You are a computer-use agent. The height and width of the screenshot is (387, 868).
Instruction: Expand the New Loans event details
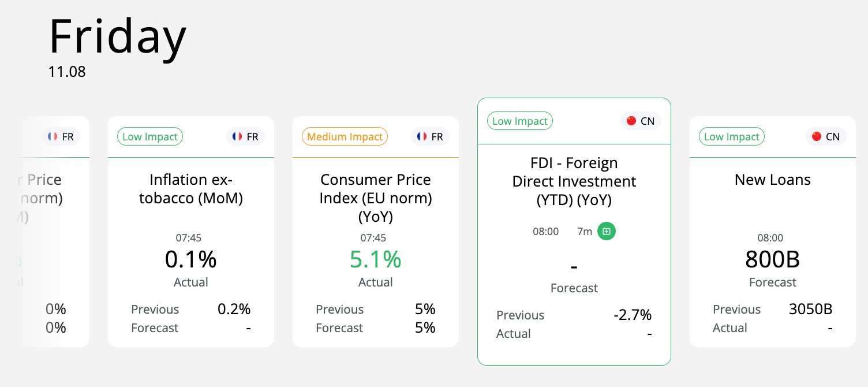click(x=772, y=231)
